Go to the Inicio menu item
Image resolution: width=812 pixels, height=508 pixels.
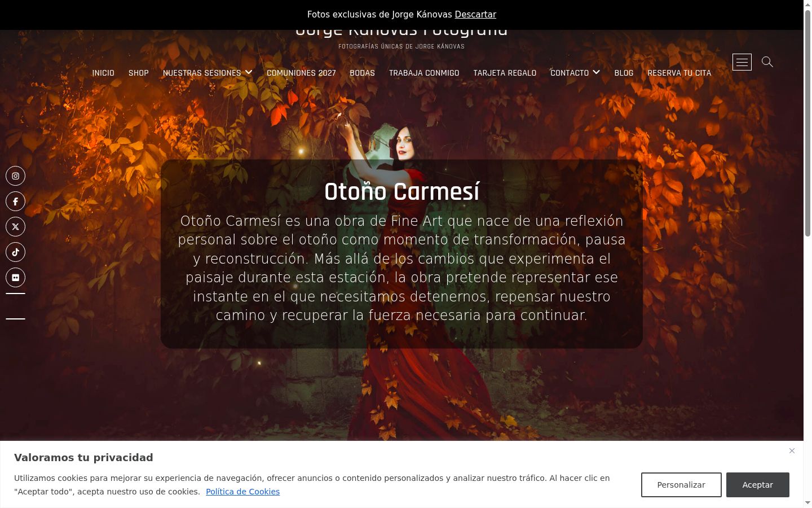click(103, 73)
